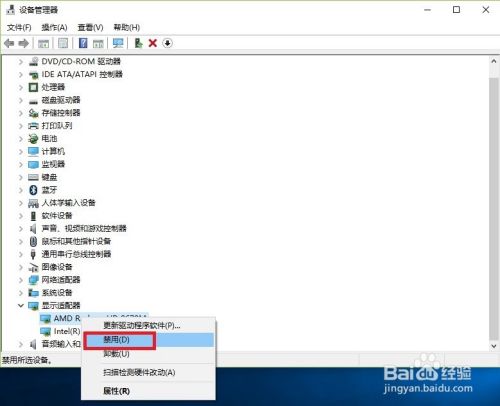
Task: Expand the 系统设备 node
Action: coord(21,293)
